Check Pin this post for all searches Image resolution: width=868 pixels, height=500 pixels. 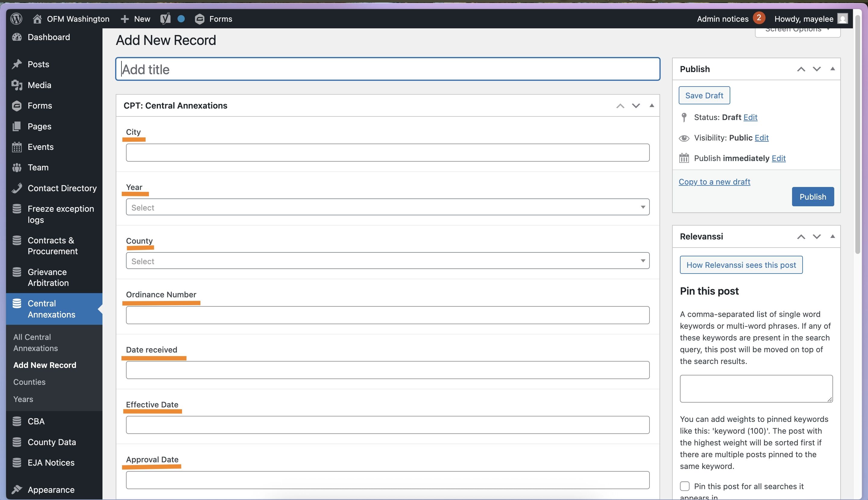coord(685,486)
